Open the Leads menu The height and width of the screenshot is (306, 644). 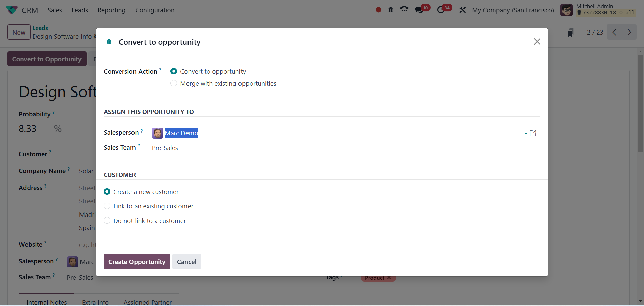point(80,10)
